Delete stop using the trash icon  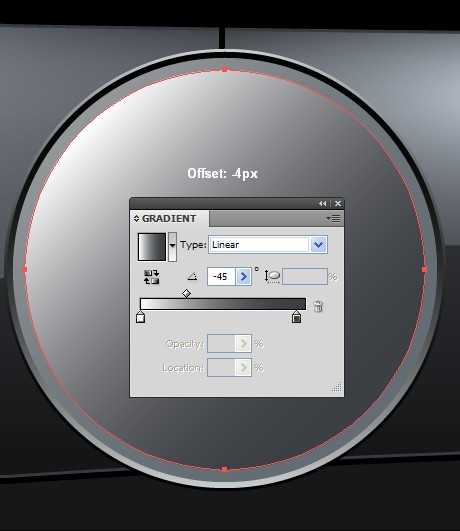tap(318, 306)
